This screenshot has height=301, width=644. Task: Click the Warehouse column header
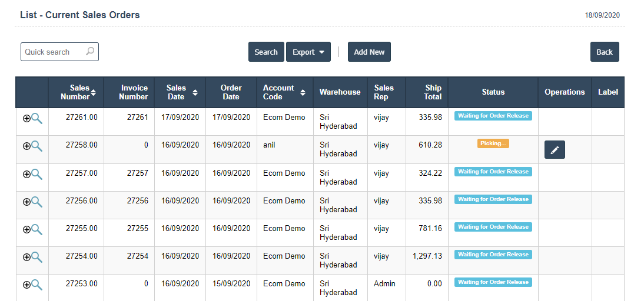click(x=340, y=92)
